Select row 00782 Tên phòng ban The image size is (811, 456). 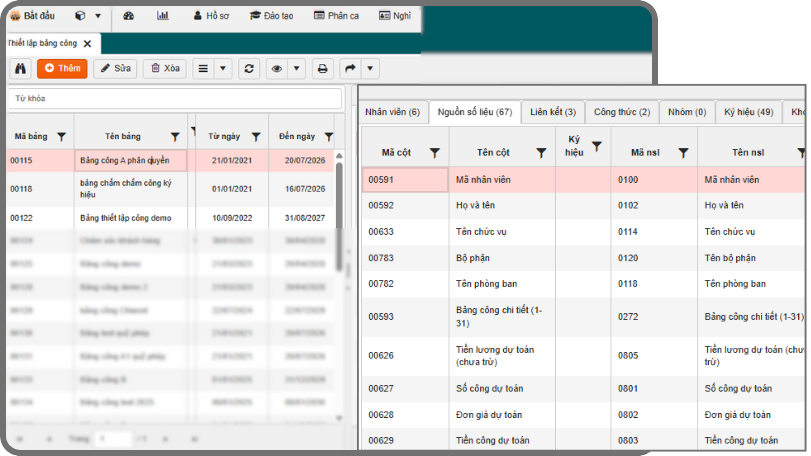click(583, 284)
